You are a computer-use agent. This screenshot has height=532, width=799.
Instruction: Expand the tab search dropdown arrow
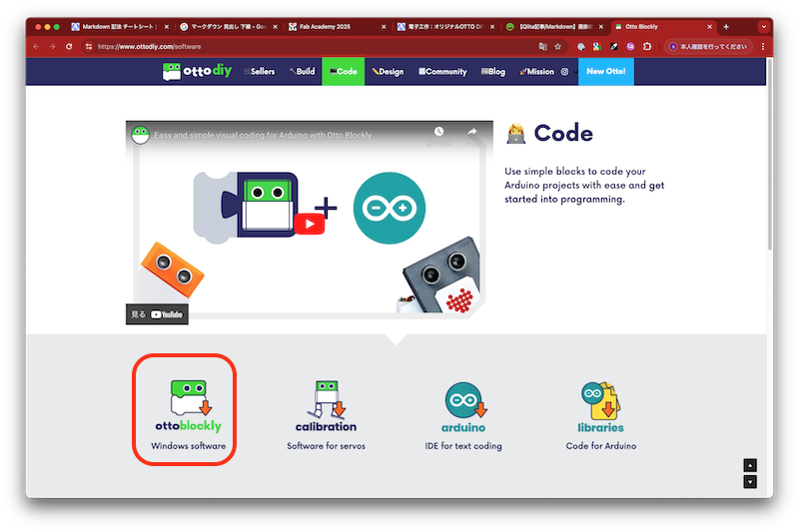pyautogui.click(x=763, y=27)
